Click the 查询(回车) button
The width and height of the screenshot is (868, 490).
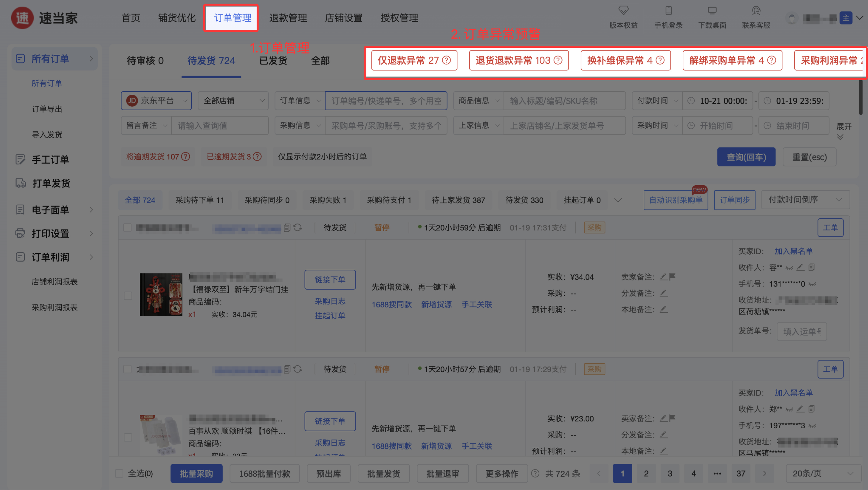click(x=746, y=157)
